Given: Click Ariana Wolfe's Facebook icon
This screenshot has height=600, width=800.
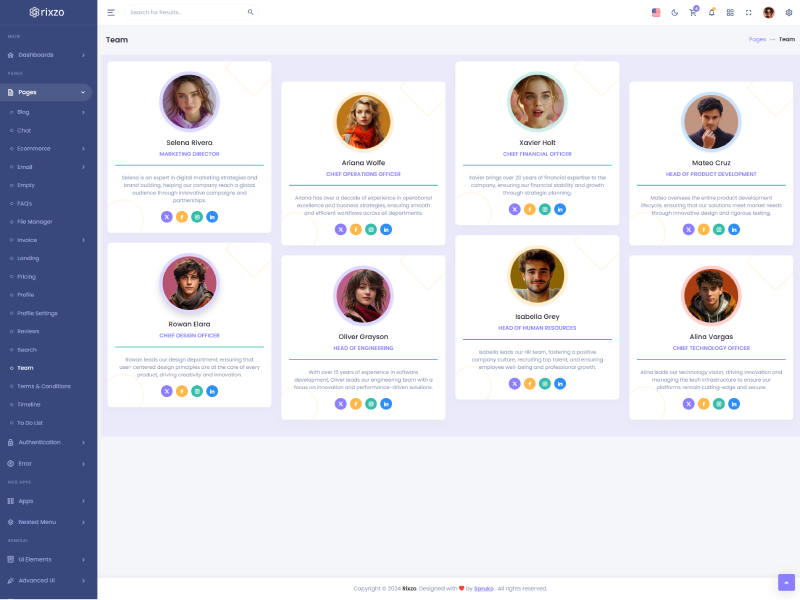Looking at the screenshot, I should 356,229.
